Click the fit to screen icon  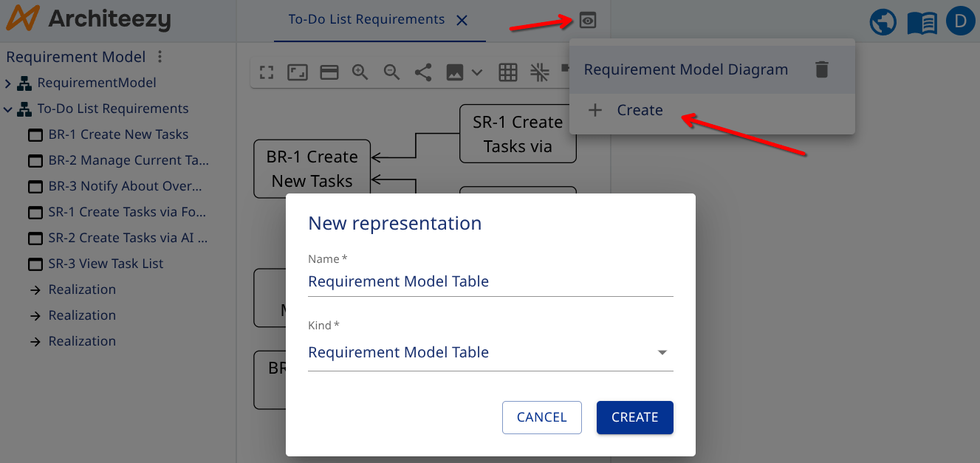[297, 72]
